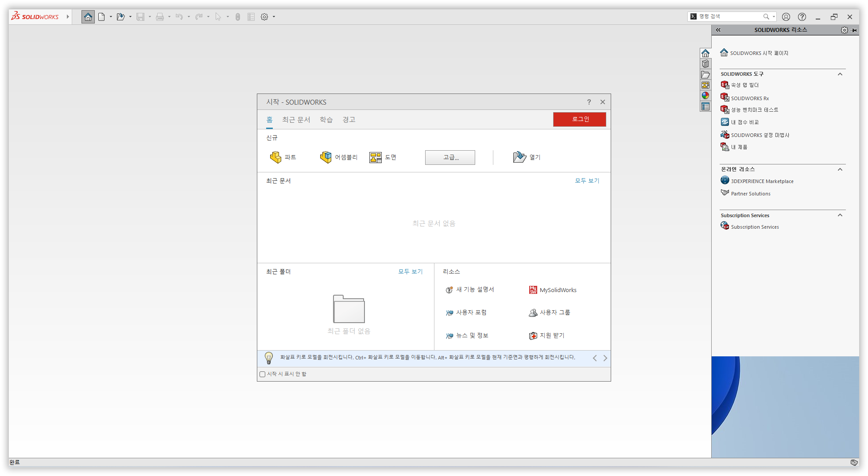
Task: Show the previous tip arrow
Action: tap(595, 358)
